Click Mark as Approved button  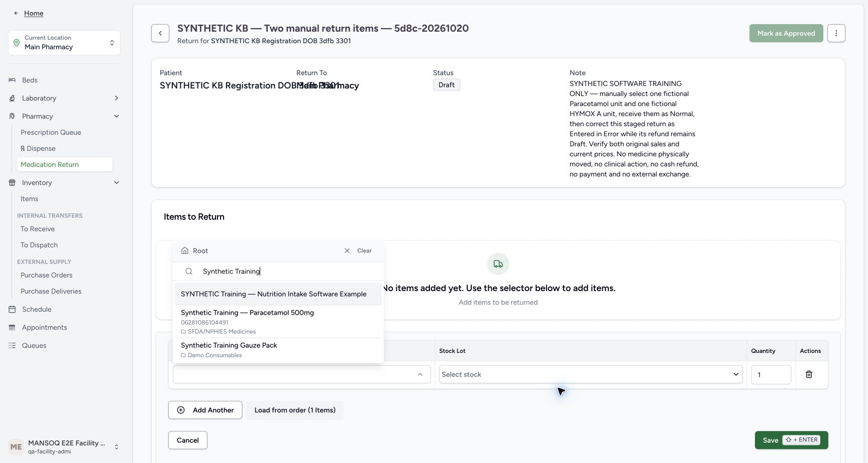(786, 33)
